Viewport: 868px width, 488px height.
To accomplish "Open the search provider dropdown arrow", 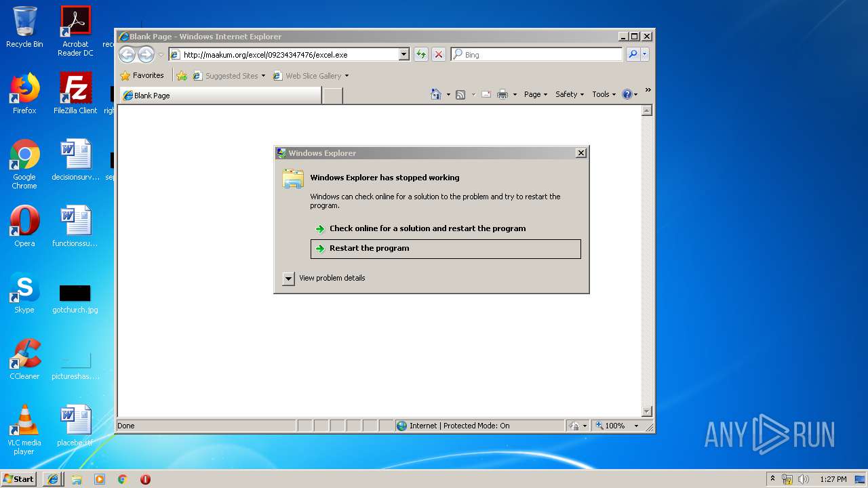I will (644, 54).
